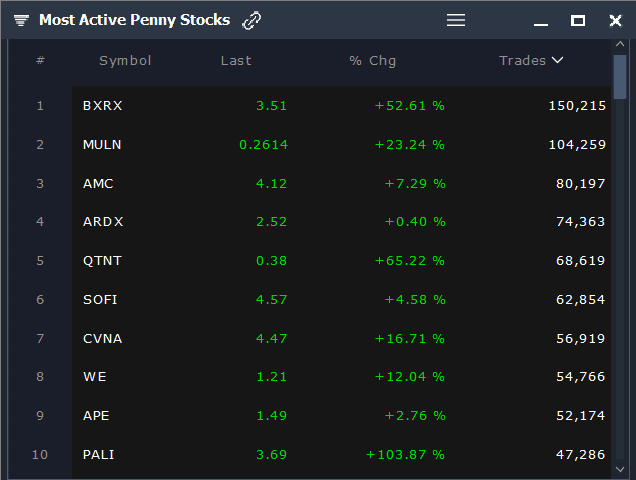The height and width of the screenshot is (480, 636).
Task: Pick the SOFI ticker
Action: pyautogui.click(x=100, y=300)
